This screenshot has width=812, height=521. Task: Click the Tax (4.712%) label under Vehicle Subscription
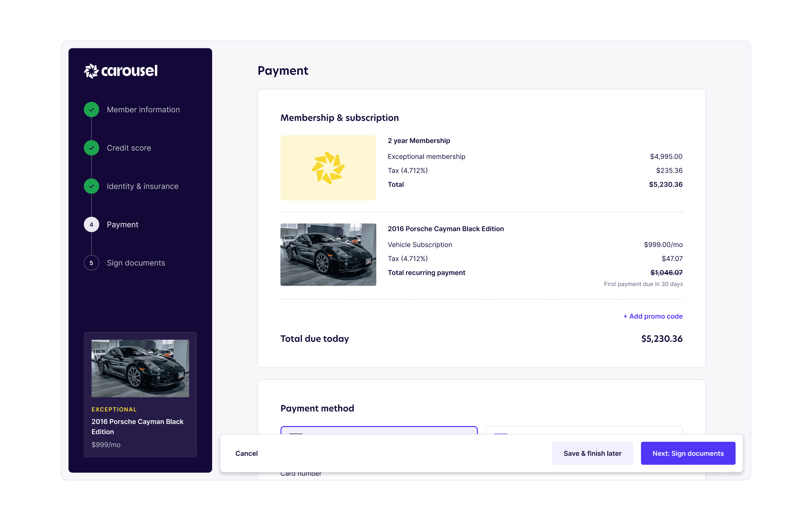coord(408,258)
